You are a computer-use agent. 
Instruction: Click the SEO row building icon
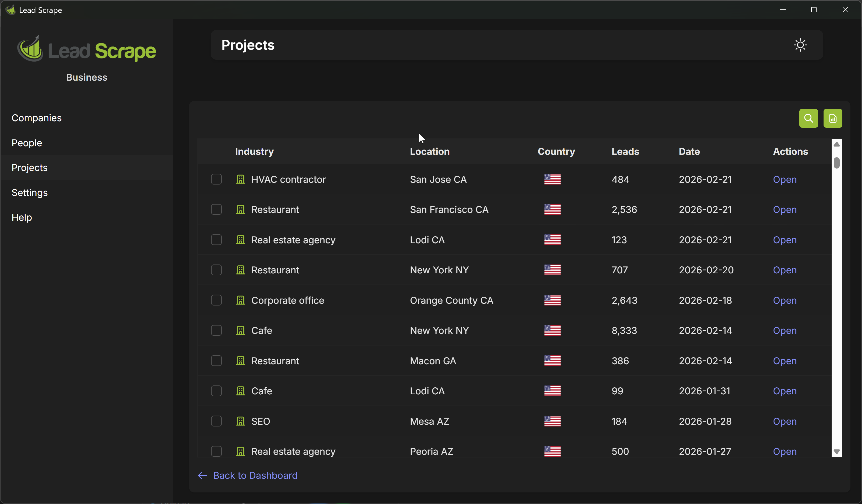pyautogui.click(x=240, y=421)
